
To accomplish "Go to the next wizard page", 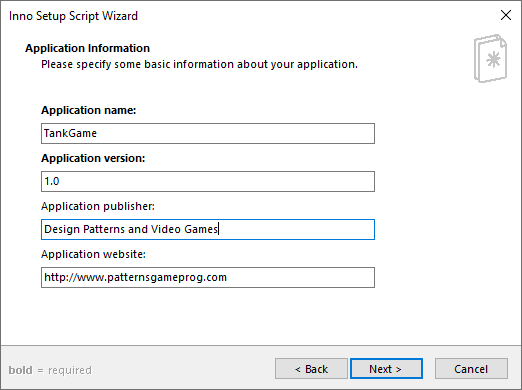I will coord(386,369).
